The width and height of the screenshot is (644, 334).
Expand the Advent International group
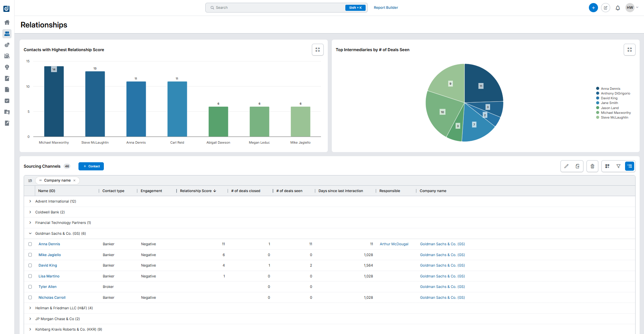[30, 202]
